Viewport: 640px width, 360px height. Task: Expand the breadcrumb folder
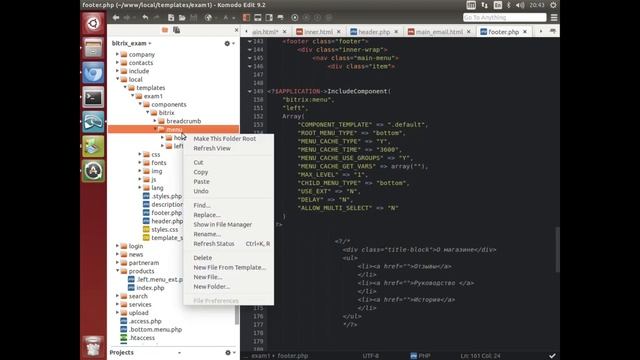click(155, 121)
